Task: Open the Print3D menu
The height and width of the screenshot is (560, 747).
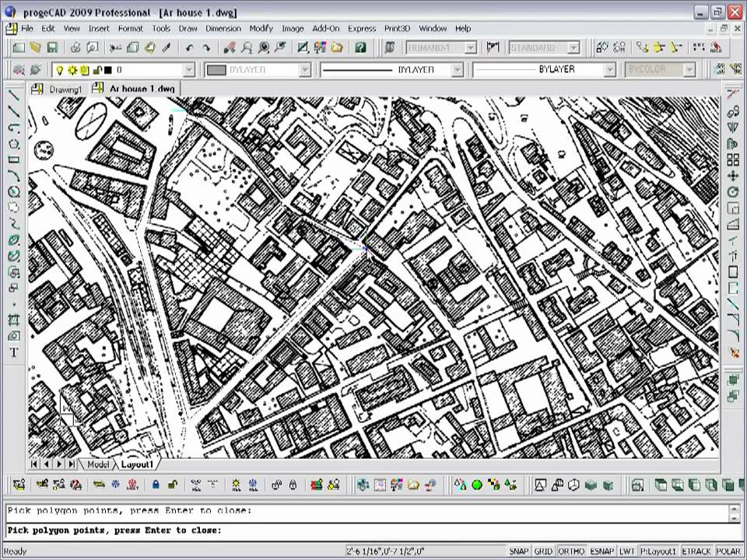Action: coord(397,29)
